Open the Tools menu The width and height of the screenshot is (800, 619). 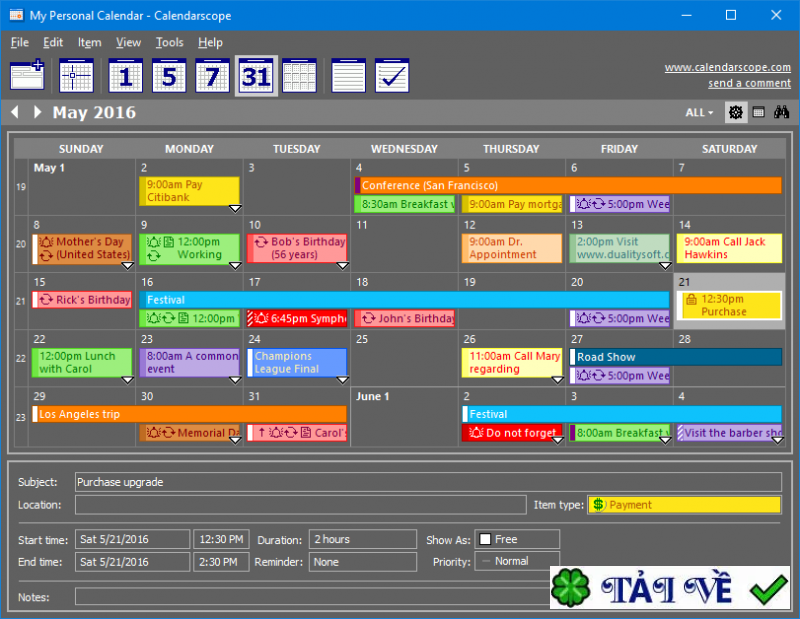coord(169,42)
